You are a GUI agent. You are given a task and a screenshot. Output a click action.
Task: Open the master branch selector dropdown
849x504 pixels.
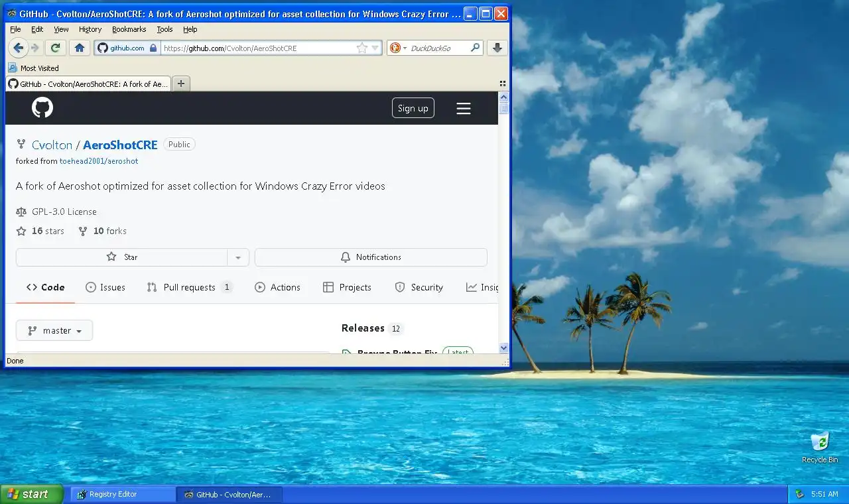(x=54, y=330)
